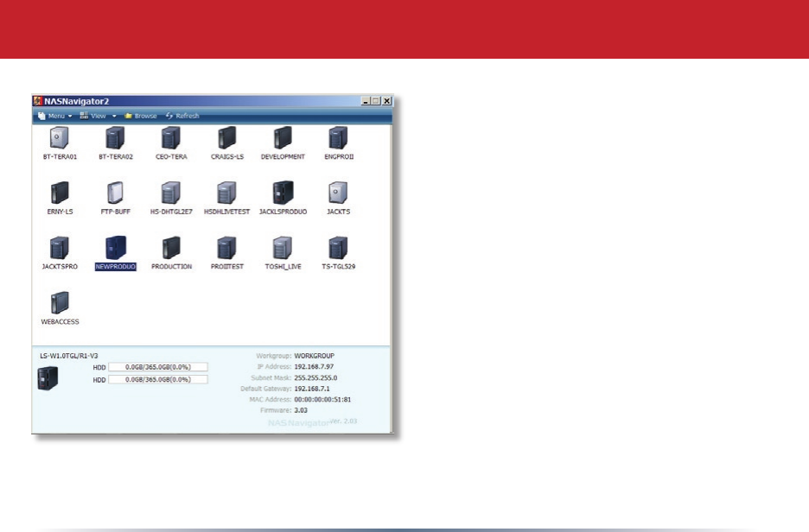Minimize the NASNavigator2 window
809x532 pixels.
coord(366,101)
